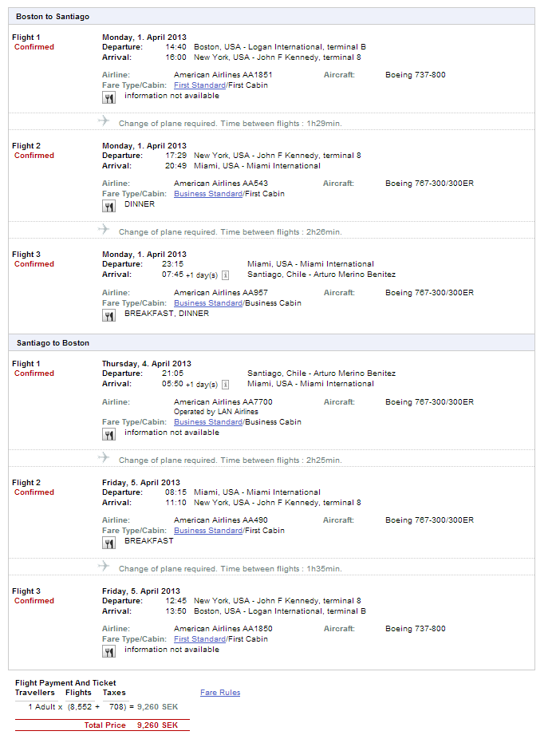560x735 pixels.
Task: Open the Fare Rules link
Action: 220,693
